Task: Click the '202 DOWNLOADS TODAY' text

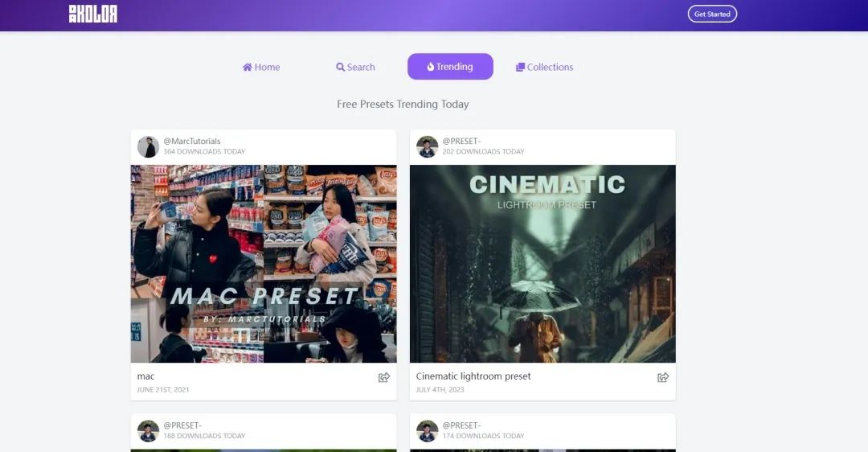Action: [x=483, y=152]
